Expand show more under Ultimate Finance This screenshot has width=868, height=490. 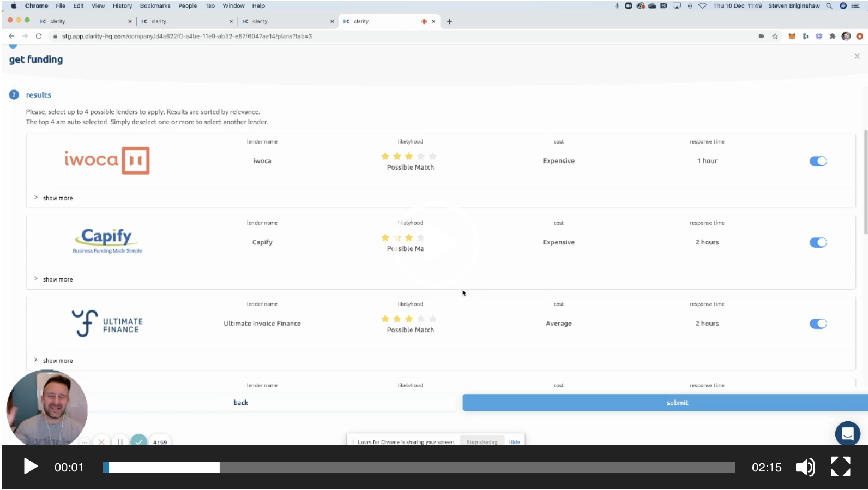[53, 361]
